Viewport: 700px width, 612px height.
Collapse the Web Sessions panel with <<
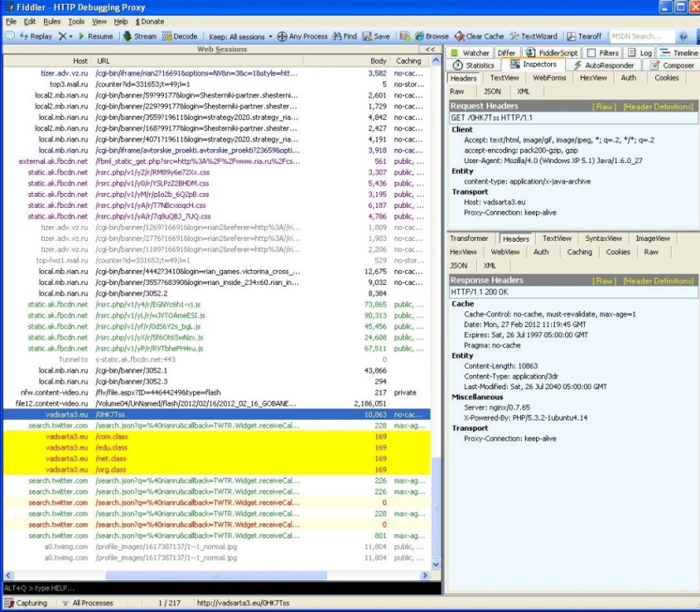[x=429, y=50]
